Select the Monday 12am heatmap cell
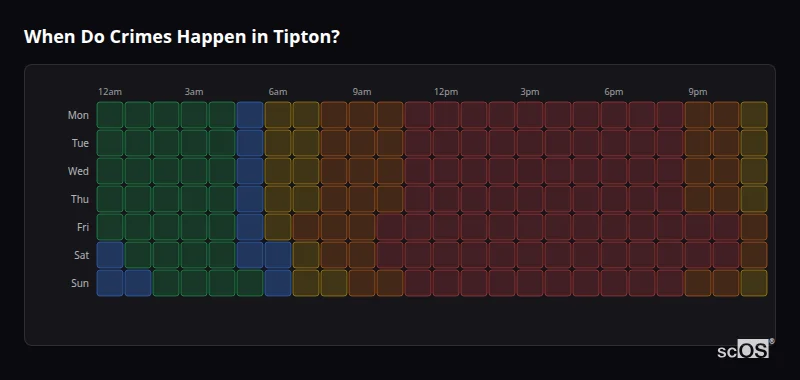Viewport: 800px width, 380px height. point(110,115)
